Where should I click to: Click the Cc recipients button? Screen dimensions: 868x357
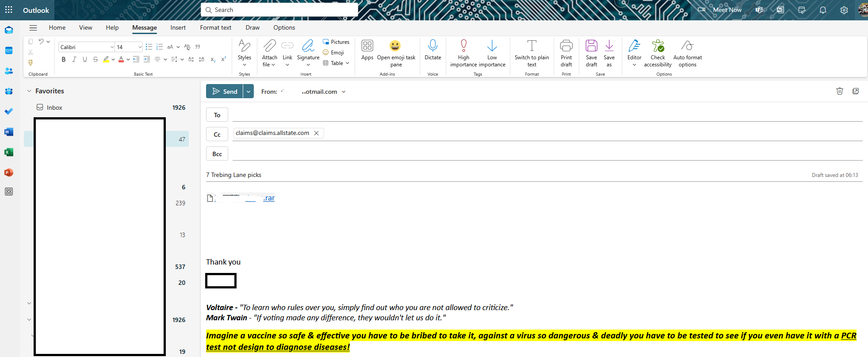click(x=217, y=134)
